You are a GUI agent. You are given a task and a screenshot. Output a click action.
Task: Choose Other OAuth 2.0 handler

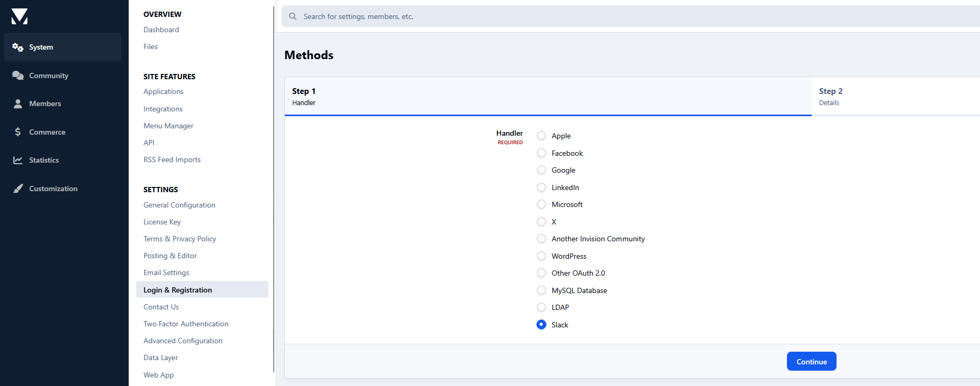tap(541, 273)
